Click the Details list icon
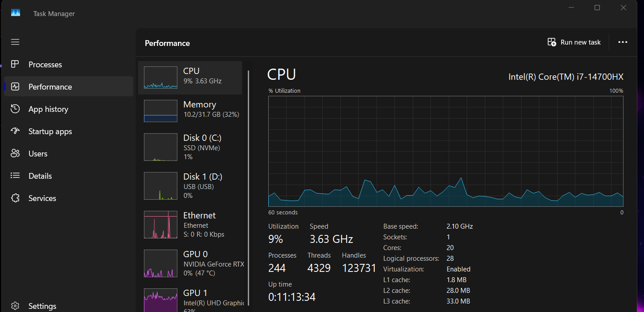 coord(15,176)
